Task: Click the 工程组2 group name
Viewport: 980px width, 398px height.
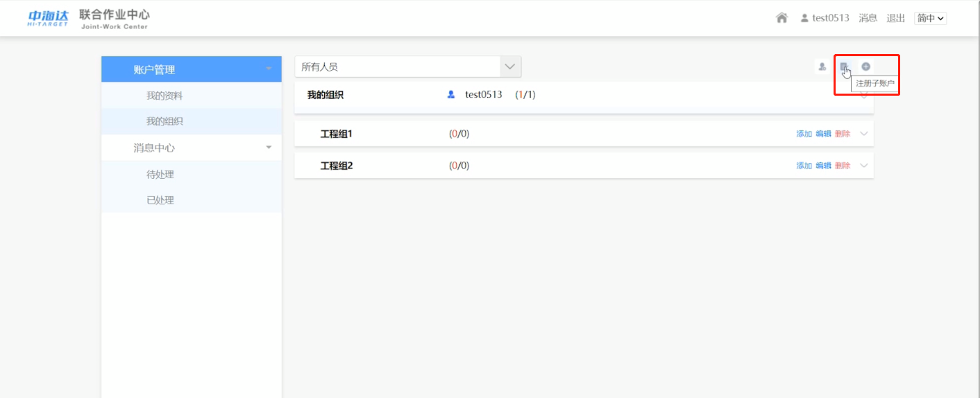Action: click(x=337, y=166)
